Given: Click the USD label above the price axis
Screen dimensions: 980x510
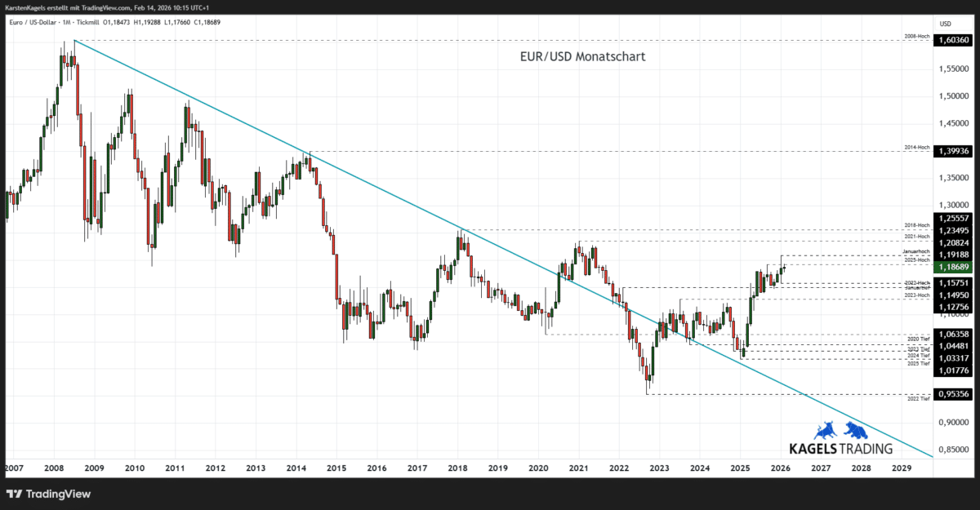Looking at the screenshot, I should point(944,24).
